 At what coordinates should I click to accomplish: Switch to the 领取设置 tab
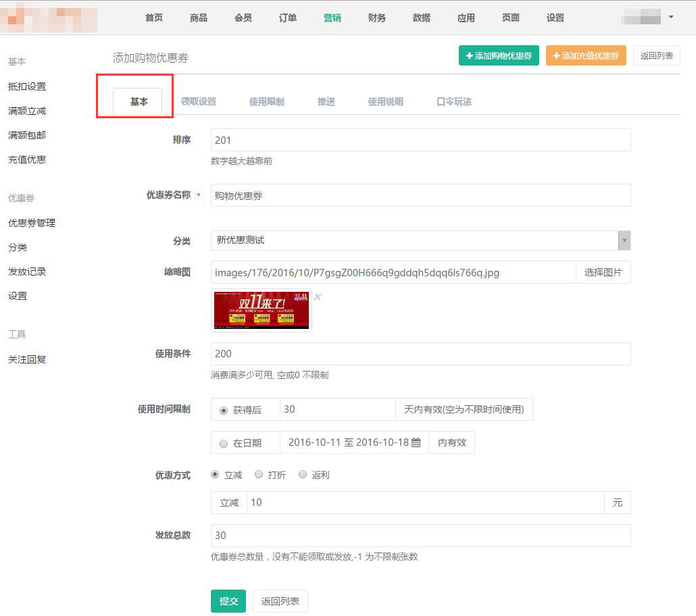[199, 102]
